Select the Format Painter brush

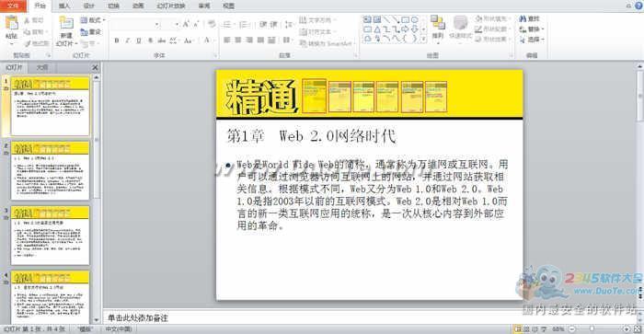point(27,43)
